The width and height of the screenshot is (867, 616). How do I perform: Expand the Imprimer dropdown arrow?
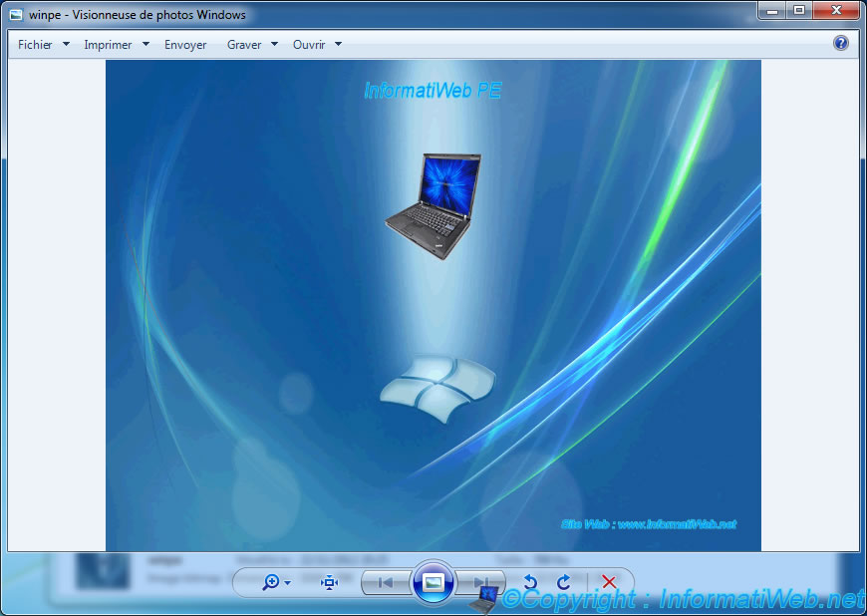pyautogui.click(x=144, y=44)
